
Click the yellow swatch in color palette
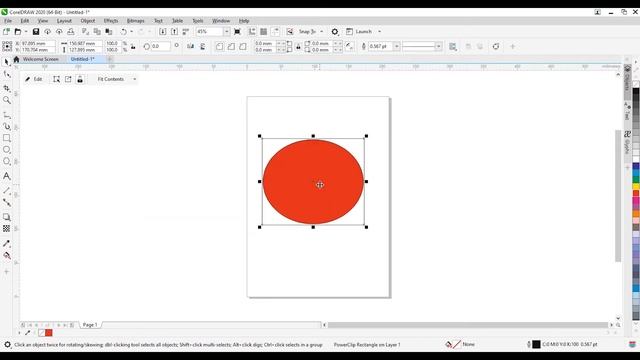coord(636,186)
